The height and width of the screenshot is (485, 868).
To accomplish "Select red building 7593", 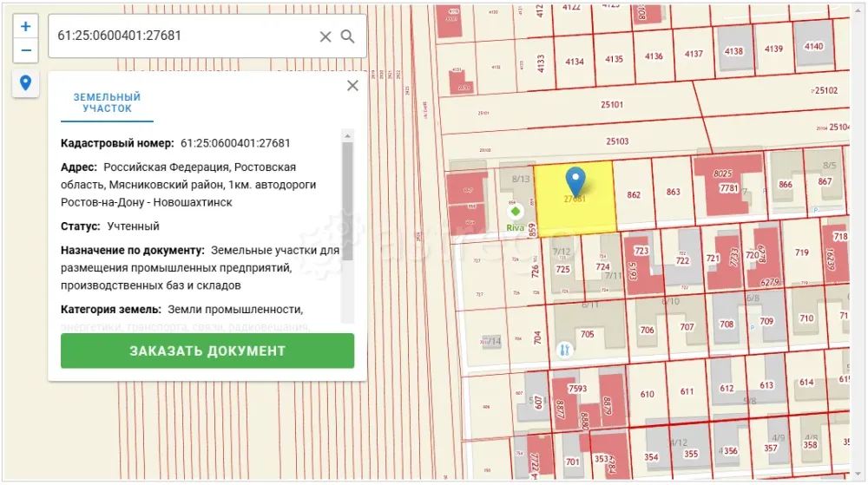I will click(x=577, y=389).
